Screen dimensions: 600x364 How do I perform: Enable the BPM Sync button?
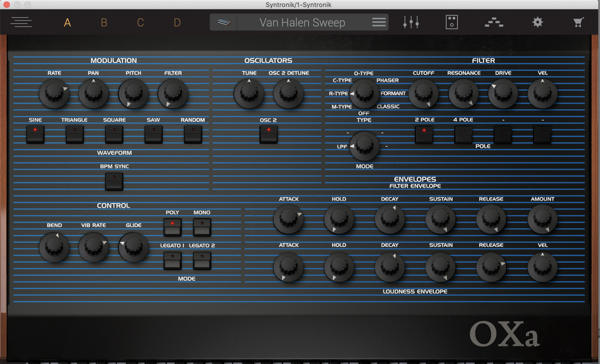[x=114, y=181]
